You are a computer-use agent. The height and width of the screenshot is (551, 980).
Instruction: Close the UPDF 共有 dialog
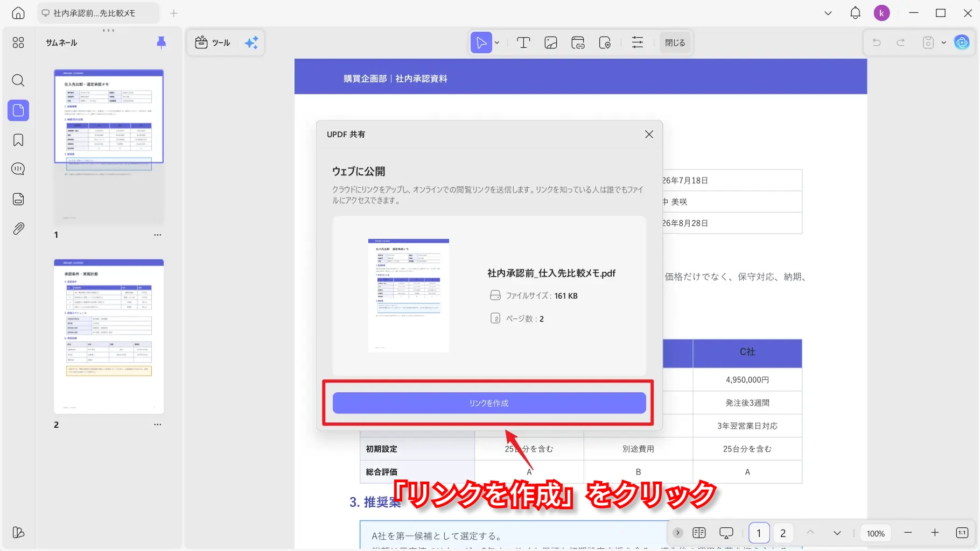click(649, 134)
